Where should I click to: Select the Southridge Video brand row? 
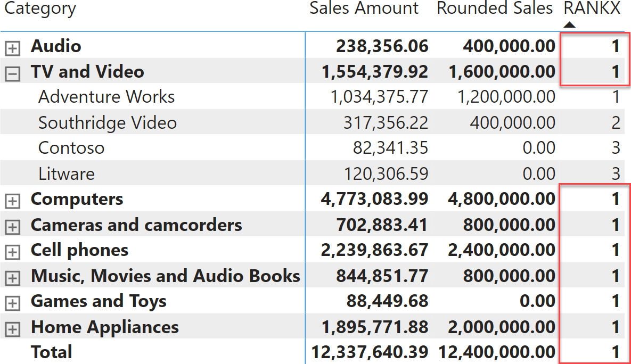[312, 122]
